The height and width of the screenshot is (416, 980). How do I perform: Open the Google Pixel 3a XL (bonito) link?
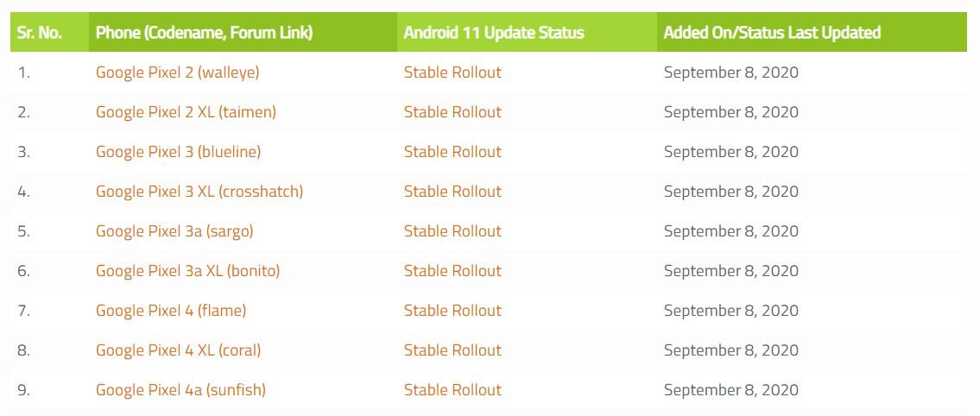tap(187, 271)
